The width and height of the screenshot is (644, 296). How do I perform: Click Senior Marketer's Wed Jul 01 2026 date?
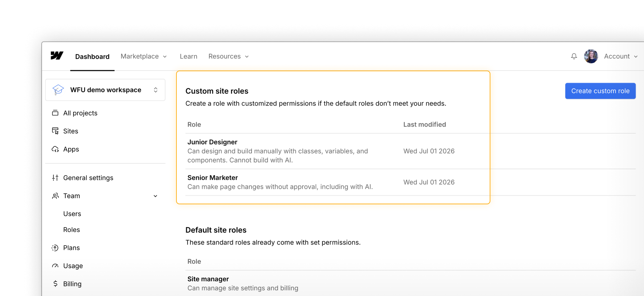coord(429,182)
